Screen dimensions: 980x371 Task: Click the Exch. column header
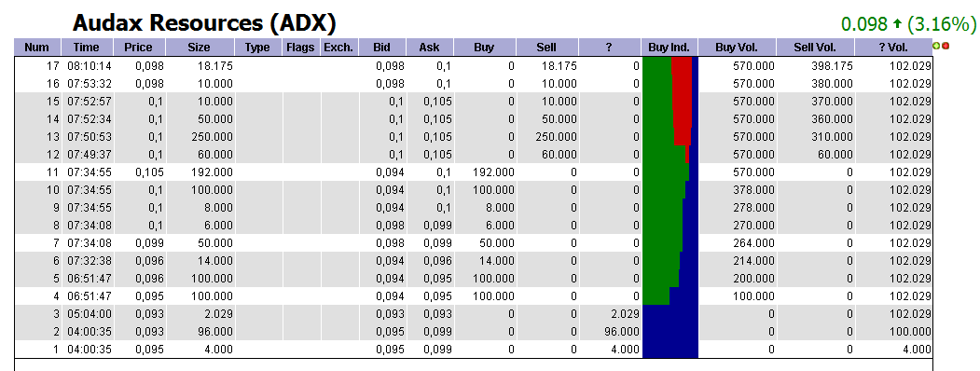338,48
